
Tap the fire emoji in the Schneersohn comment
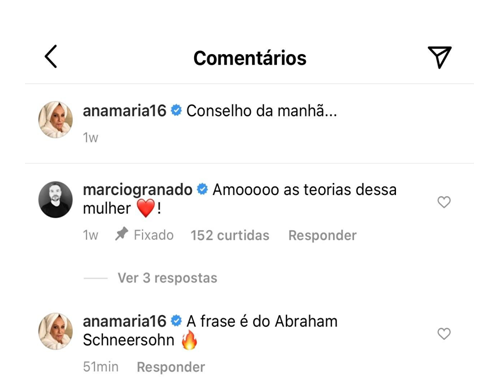[189, 340]
